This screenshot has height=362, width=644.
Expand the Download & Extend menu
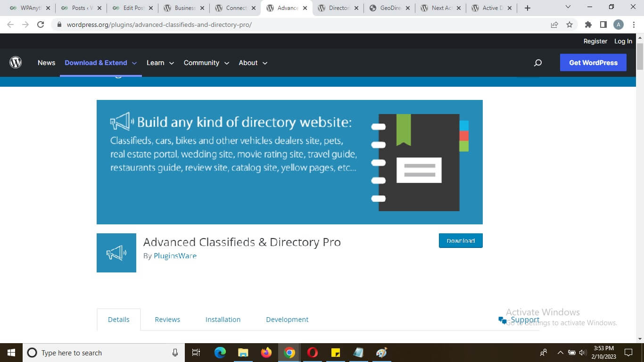tap(100, 63)
